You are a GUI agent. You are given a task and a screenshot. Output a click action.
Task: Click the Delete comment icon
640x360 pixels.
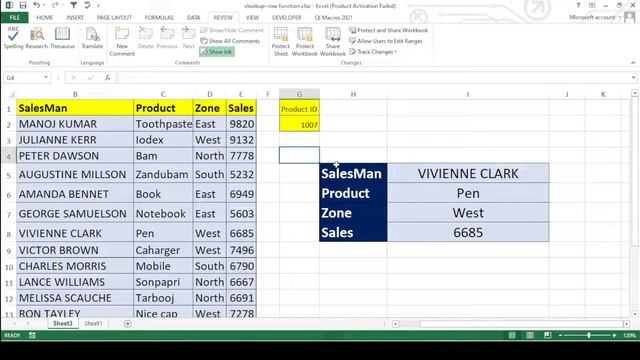coord(145,38)
